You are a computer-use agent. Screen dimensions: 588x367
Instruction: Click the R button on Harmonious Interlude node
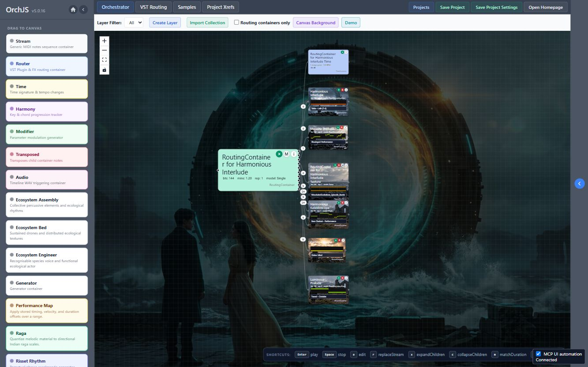[x=342, y=90]
